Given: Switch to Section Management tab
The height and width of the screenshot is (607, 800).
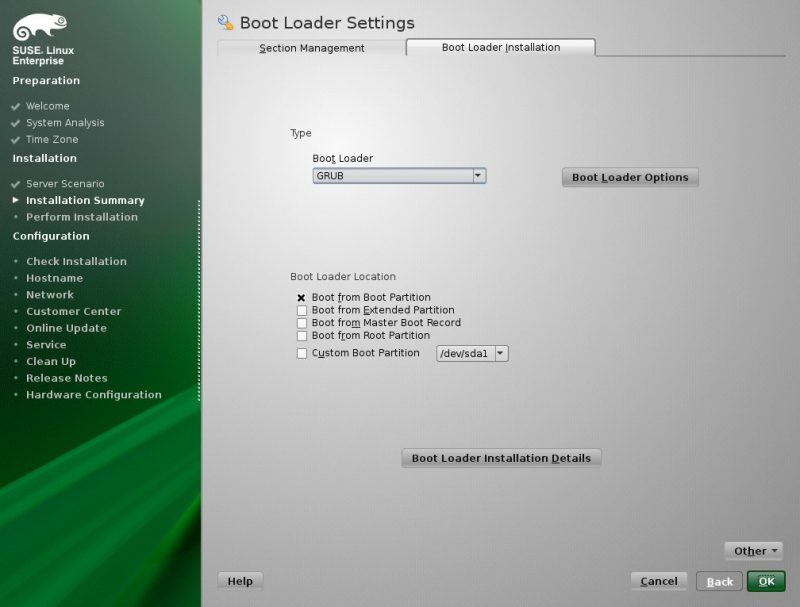Looking at the screenshot, I should pyautogui.click(x=311, y=48).
